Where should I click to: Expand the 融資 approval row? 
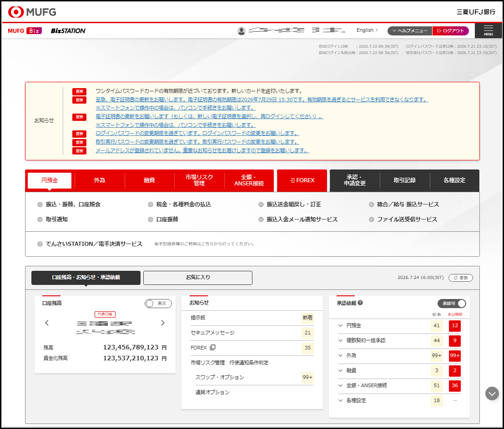(340, 370)
